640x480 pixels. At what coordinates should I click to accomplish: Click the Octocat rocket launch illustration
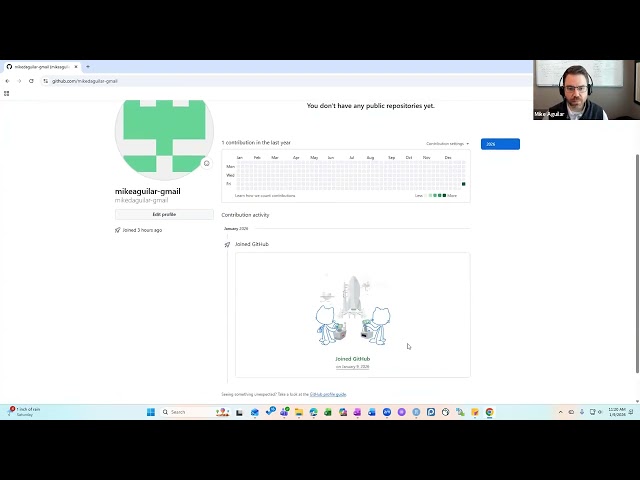(353, 310)
